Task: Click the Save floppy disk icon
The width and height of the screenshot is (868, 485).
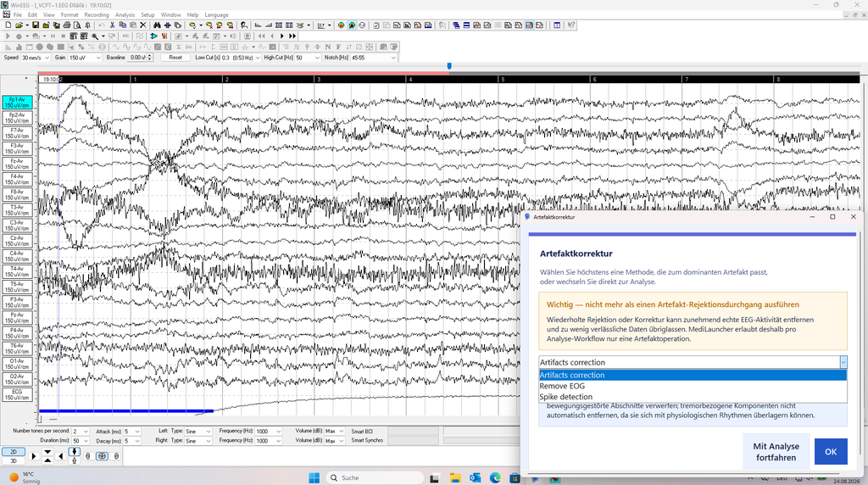Action: pos(36,25)
